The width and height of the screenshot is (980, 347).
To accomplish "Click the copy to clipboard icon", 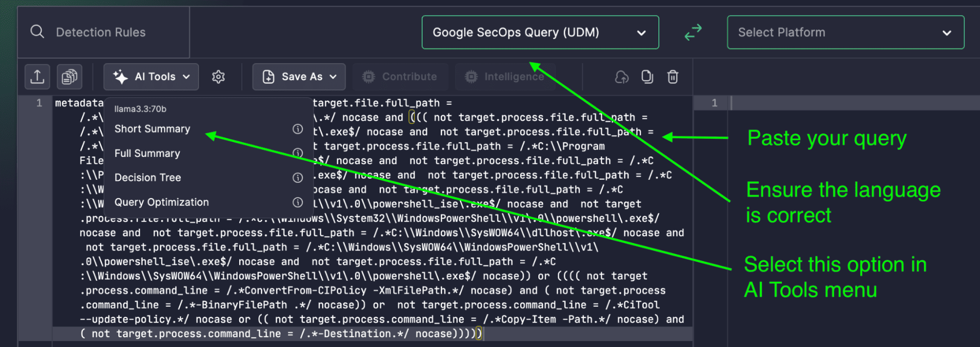I will (647, 76).
